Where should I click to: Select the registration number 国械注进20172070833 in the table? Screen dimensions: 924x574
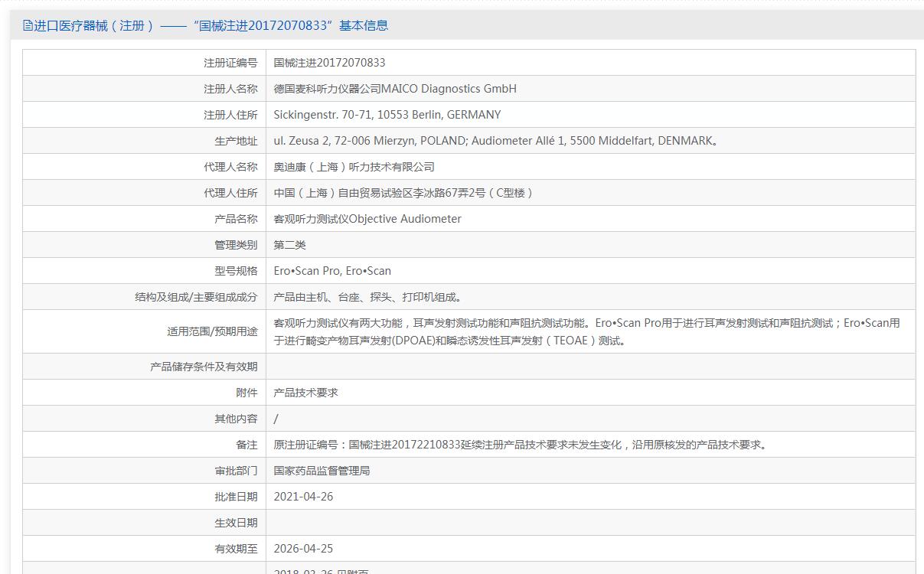(329, 63)
